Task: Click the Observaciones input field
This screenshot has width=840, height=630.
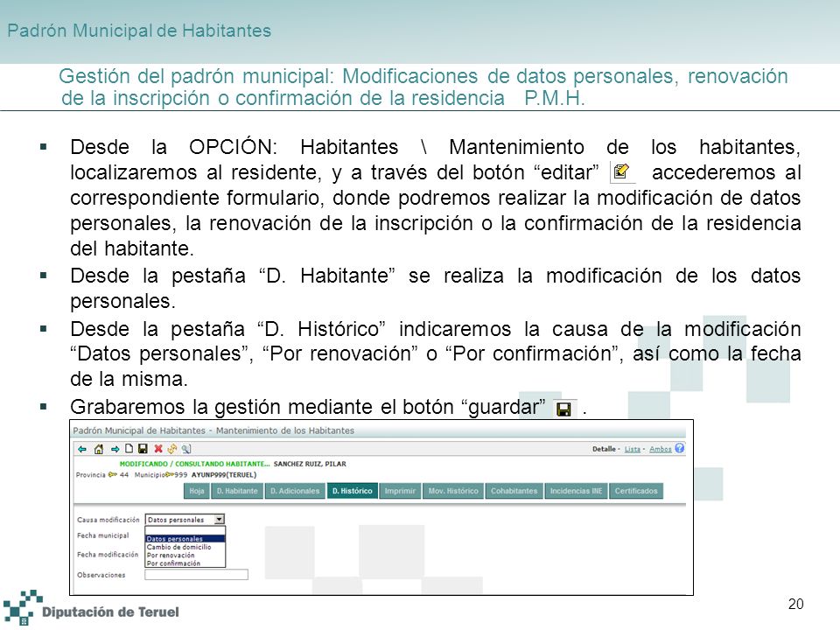Action: coord(196,575)
